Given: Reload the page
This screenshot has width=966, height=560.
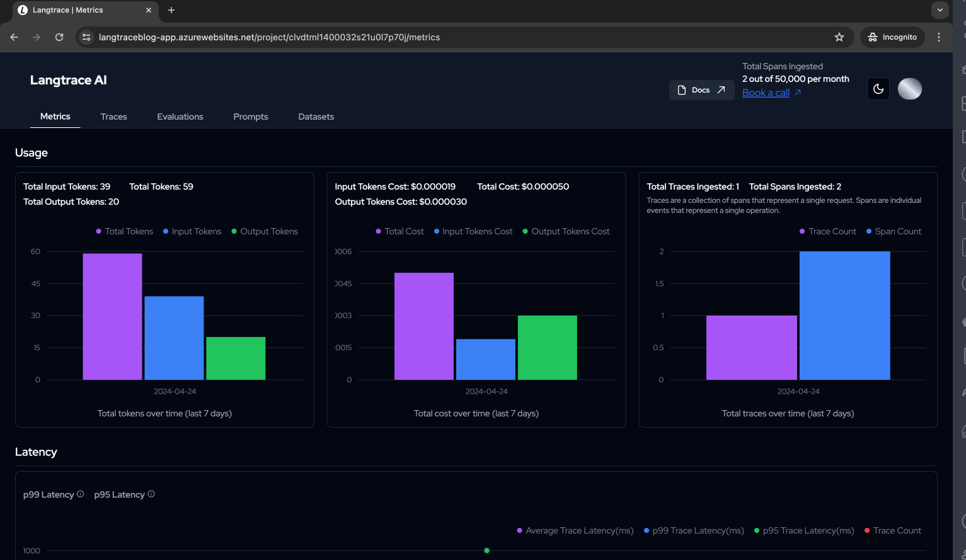Looking at the screenshot, I should pyautogui.click(x=59, y=37).
